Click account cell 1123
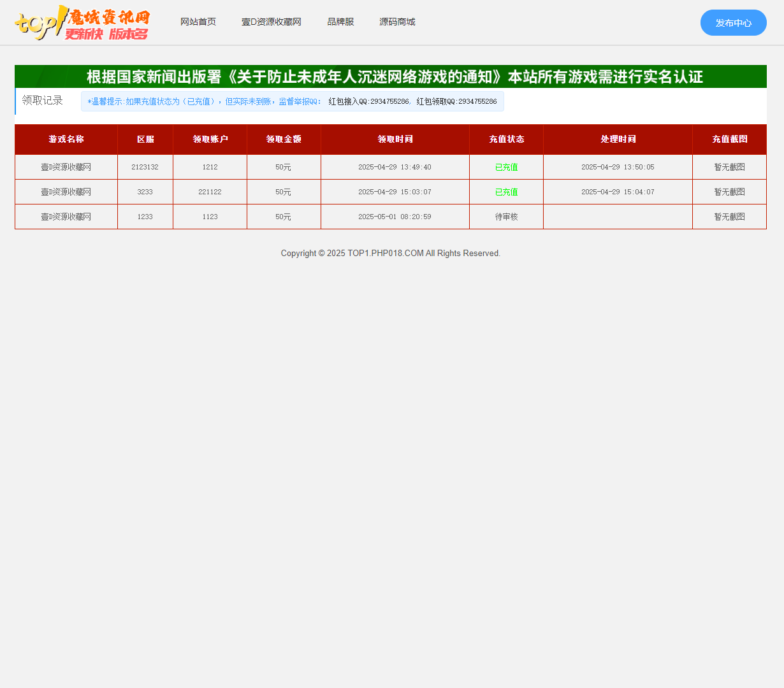The image size is (784, 688). pos(210,217)
